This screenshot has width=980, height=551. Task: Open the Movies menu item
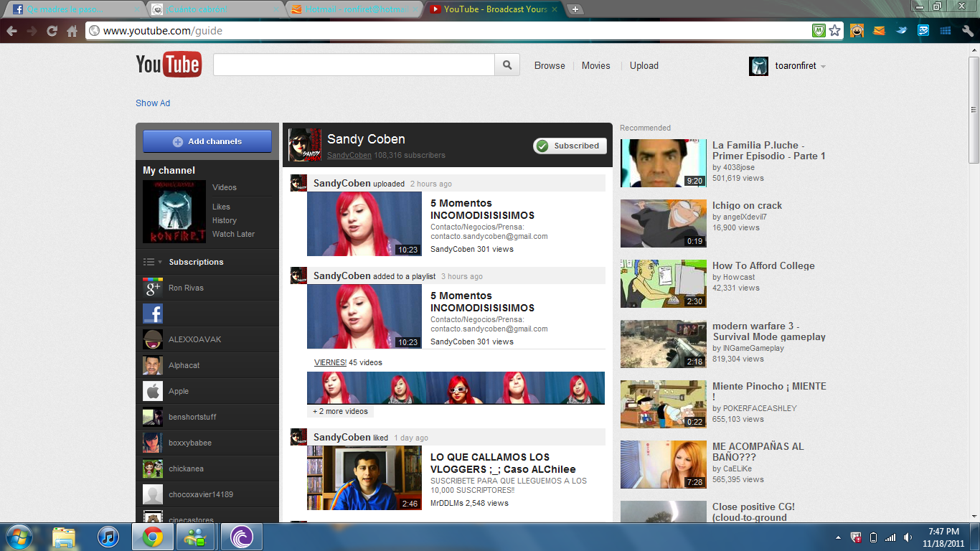(x=595, y=65)
